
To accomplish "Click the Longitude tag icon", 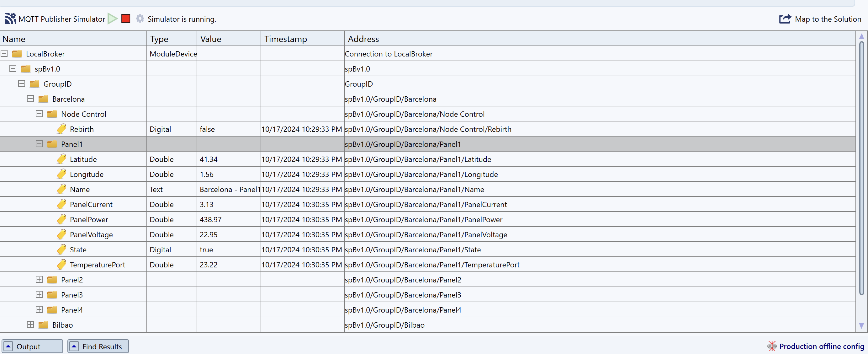I will [x=61, y=174].
